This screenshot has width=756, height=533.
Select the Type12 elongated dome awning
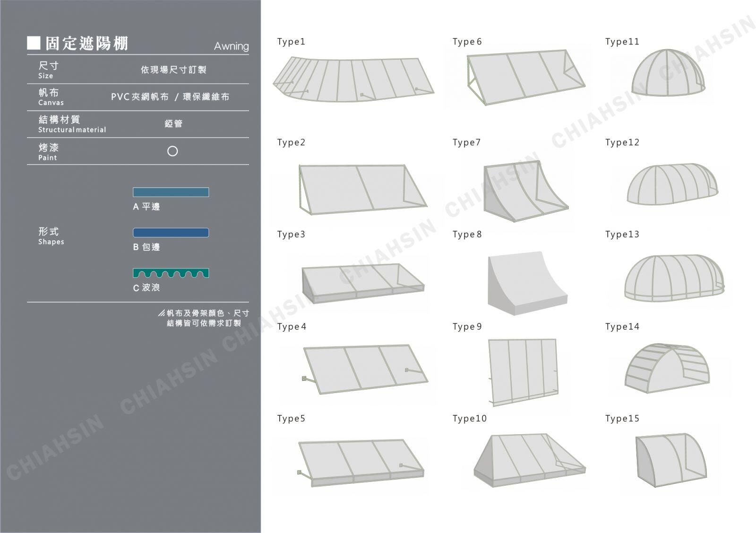[x=672, y=184]
